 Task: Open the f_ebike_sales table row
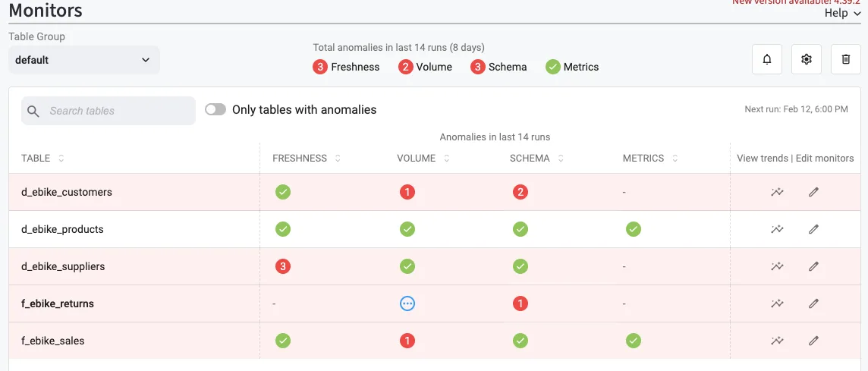[53, 341]
